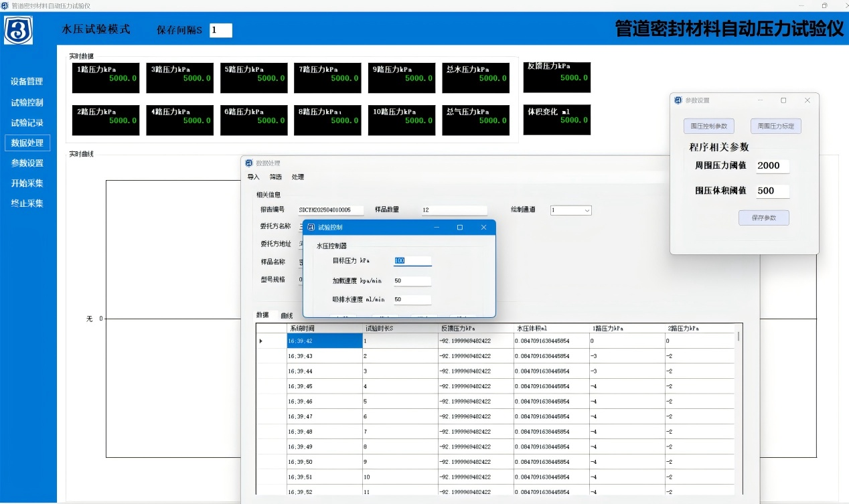Click the 数据处理 window title icon
This screenshot has height=504, width=849.
pos(249,163)
